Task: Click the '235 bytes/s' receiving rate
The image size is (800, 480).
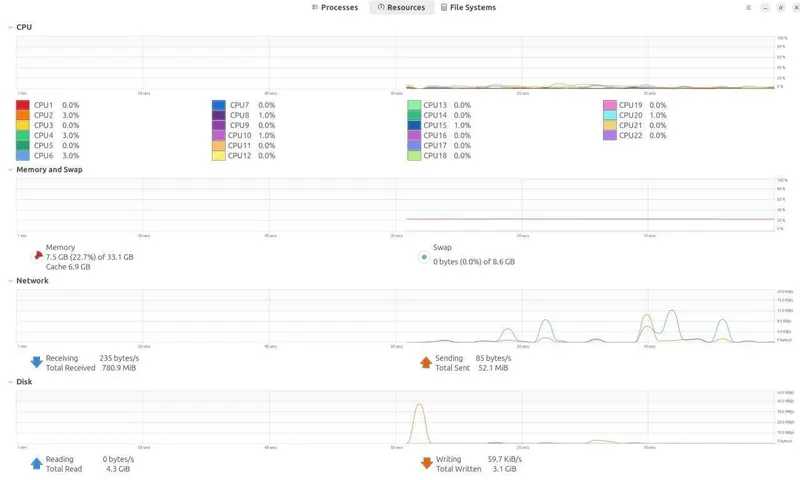Action: 119,358
